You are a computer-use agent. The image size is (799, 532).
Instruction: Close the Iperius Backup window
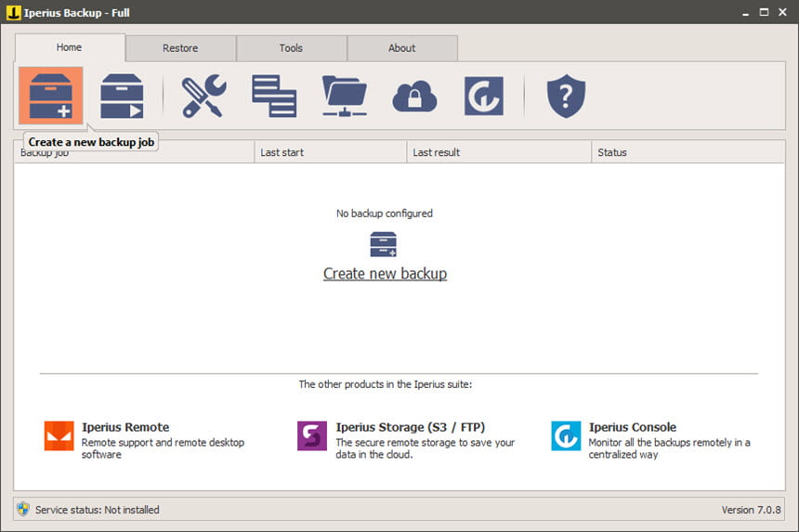(782, 12)
